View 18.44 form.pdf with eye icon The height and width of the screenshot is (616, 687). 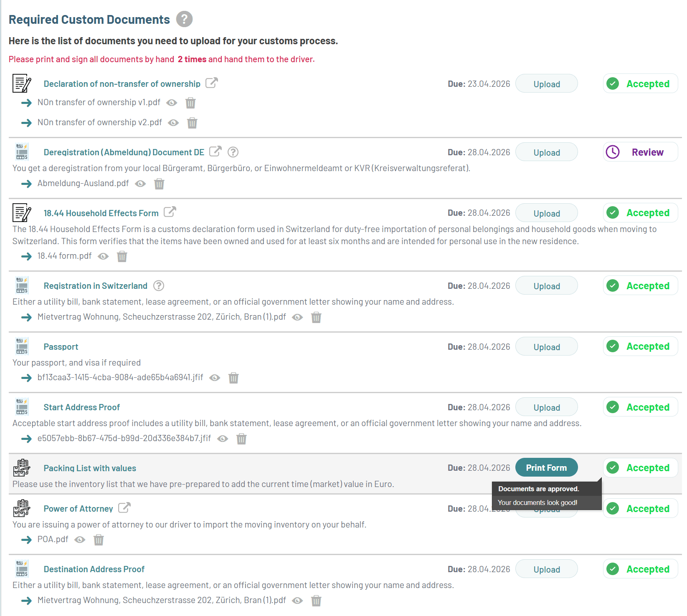coord(103,256)
